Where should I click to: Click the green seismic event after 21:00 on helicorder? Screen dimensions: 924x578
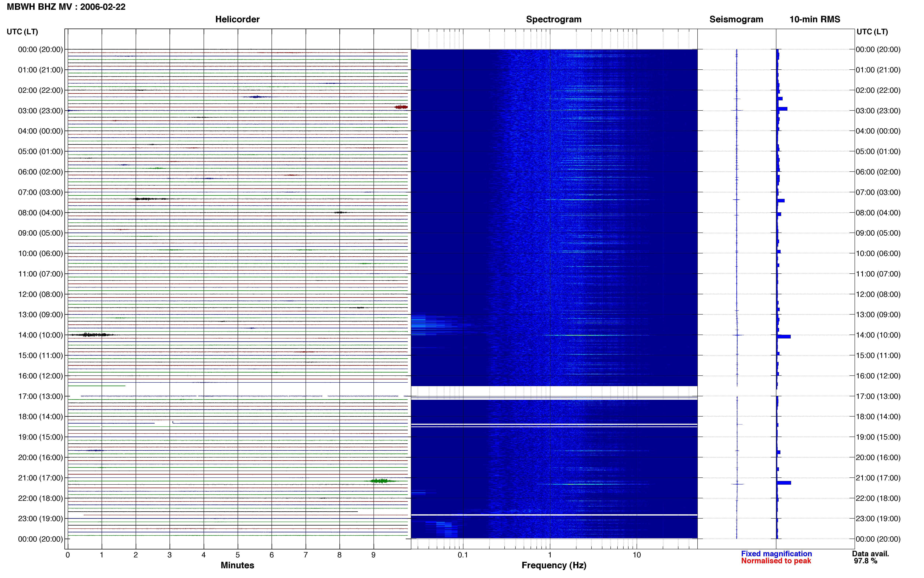click(381, 481)
